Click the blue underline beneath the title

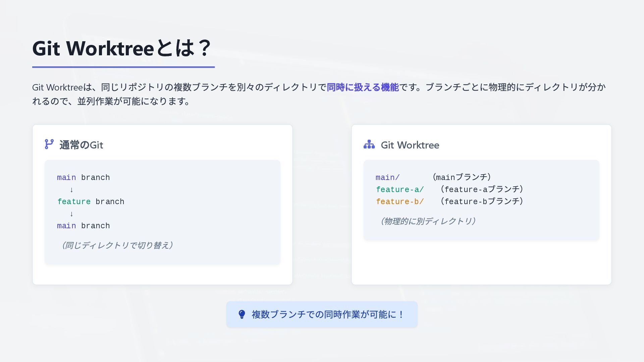(123, 67)
